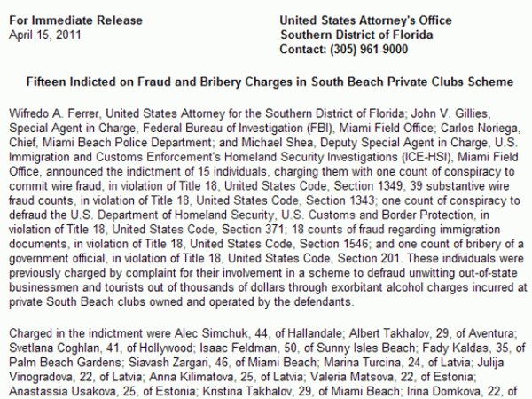
Task: Click 'Southern District of Florida' header line
Action: tap(356, 35)
